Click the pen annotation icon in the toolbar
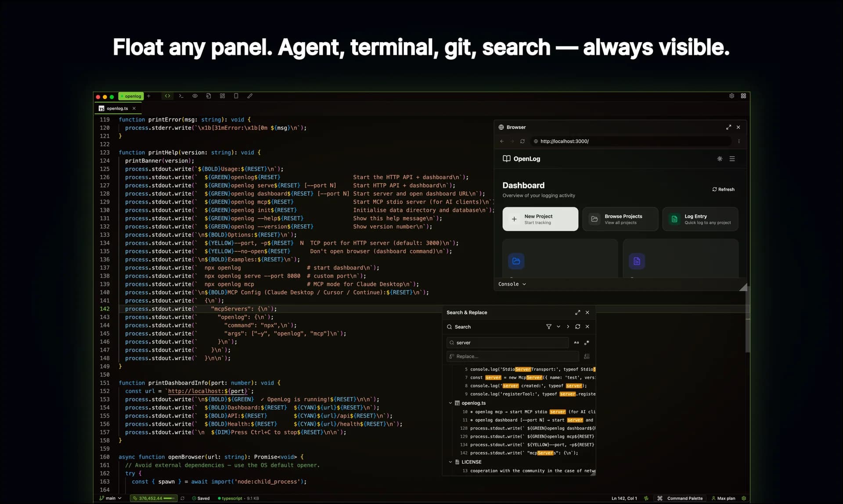 pyautogui.click(x=250, y=96)
